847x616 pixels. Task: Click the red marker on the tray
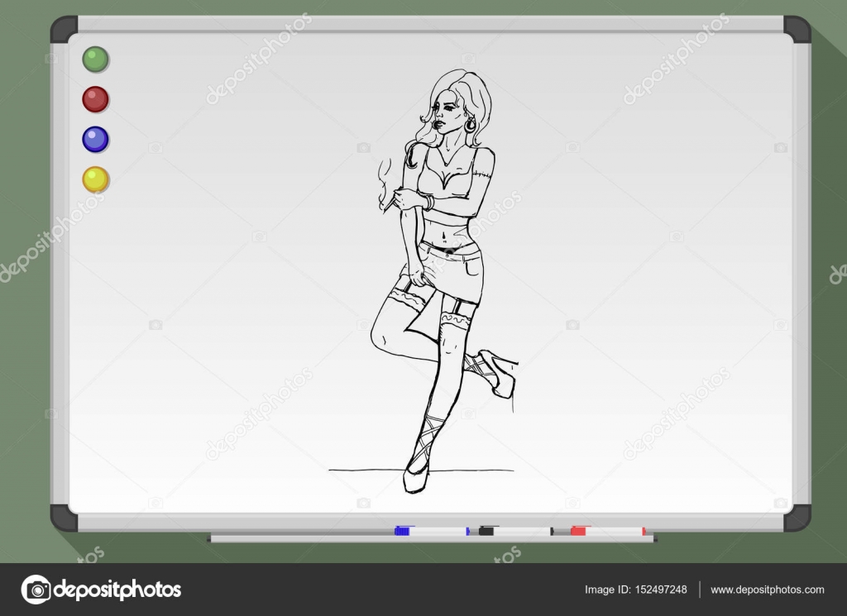click(x=608, y=531)
